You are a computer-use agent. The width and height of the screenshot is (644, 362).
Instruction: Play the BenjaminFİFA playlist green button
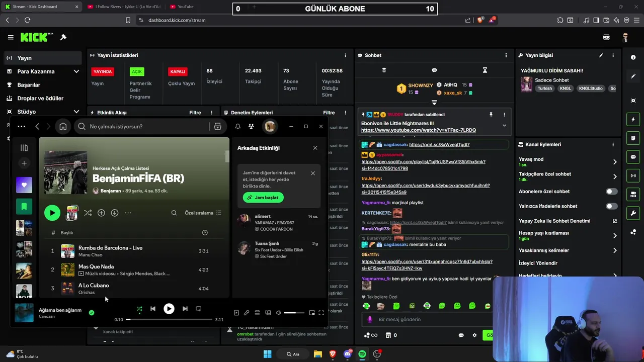click(52, 213)
